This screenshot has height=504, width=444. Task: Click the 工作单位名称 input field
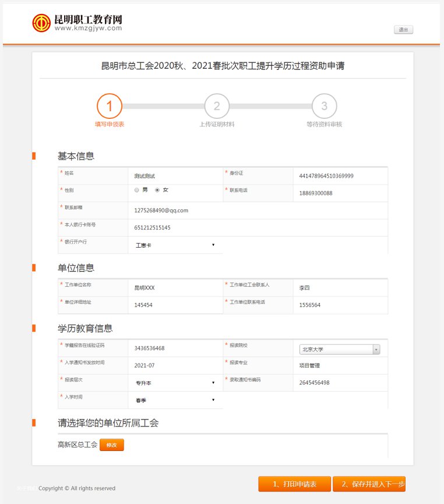click(x=175, y=288)
